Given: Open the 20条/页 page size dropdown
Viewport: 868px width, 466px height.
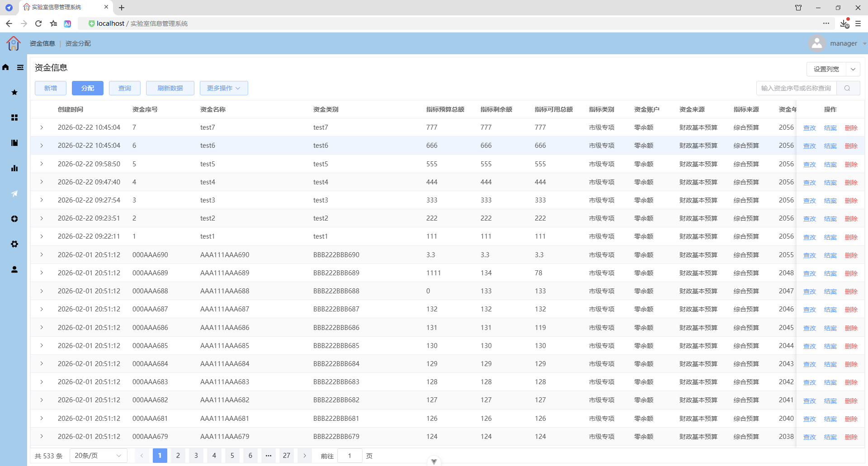Looking at the screenshot, I should [98, 456].
